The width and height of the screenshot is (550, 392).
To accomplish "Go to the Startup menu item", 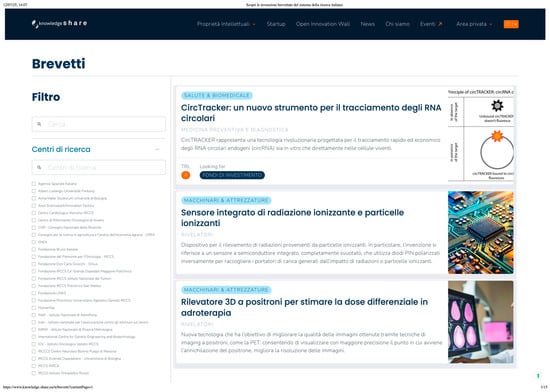I will (276, 24).
